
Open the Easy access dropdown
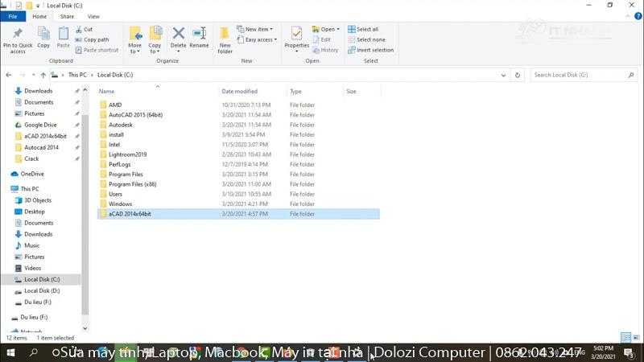[x=257, y=39]
